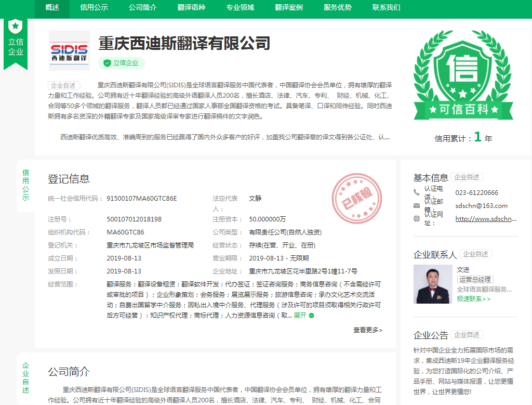Click the green 立信企业 verified badge
Image resolution: width=532 pixels, height=405 pixels.
coord(122,63)
